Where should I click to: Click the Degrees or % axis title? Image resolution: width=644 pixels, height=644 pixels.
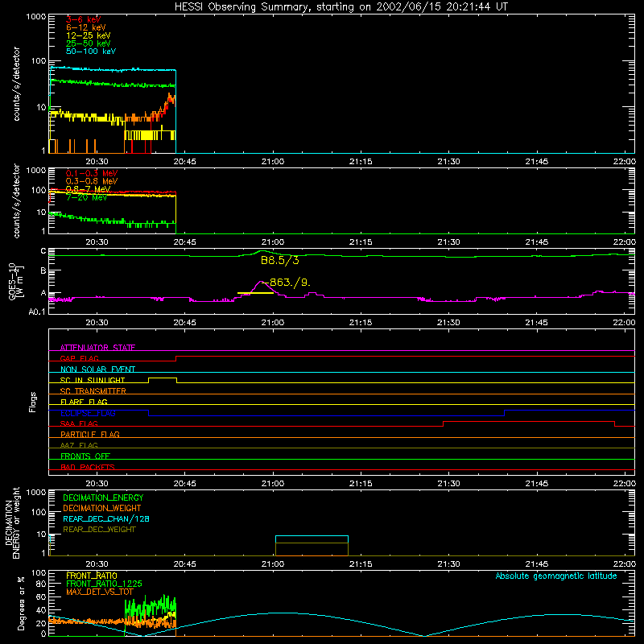click(21, 603)
